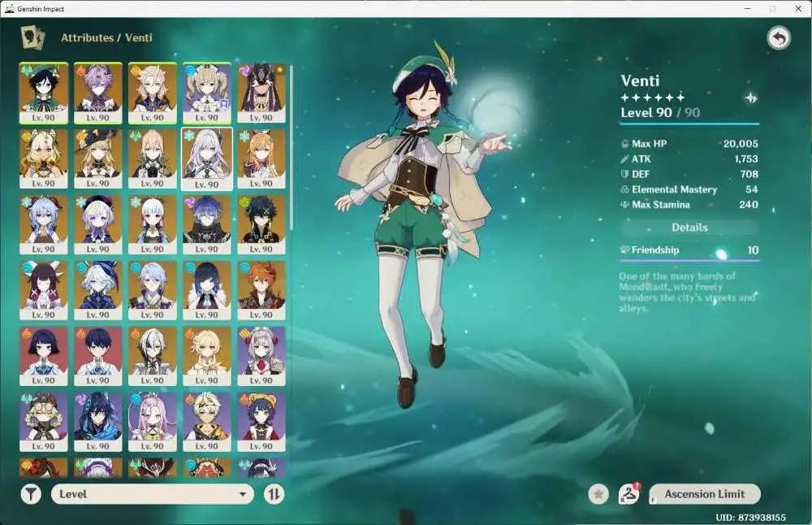The height and width of the screenshot is (525, 812).
Task: Open the character archive cards icon
Action: [x=32, y=38]
